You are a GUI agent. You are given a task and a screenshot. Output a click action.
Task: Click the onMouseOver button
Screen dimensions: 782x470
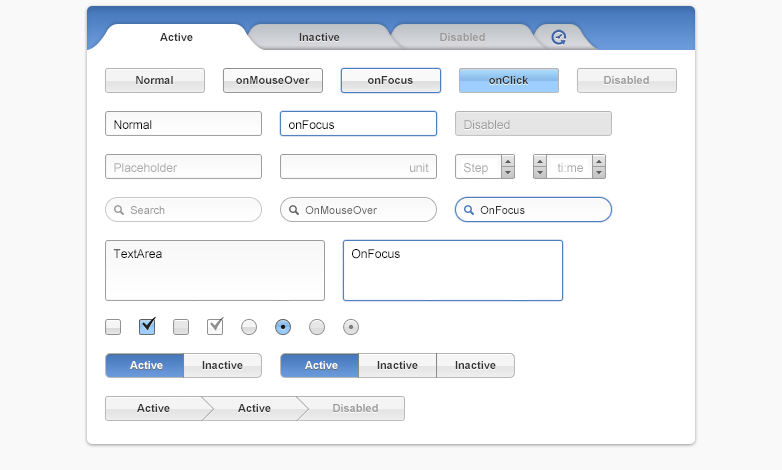coord(273,80)
